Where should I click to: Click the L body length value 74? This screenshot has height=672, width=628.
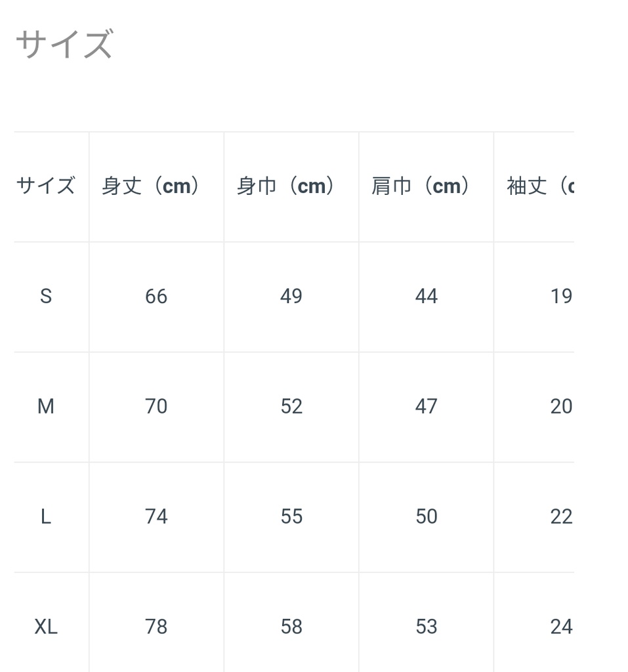click(156, 517)
